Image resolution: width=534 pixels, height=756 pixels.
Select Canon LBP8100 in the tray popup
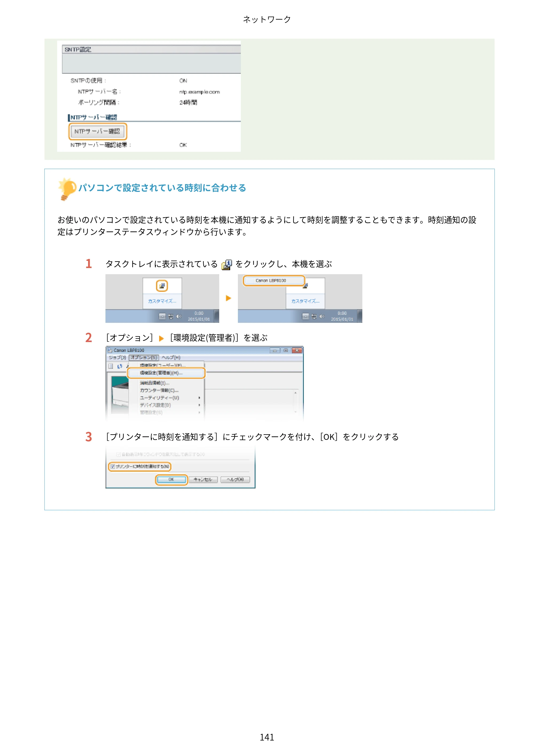pyautogui.click(x=274, y=281)
